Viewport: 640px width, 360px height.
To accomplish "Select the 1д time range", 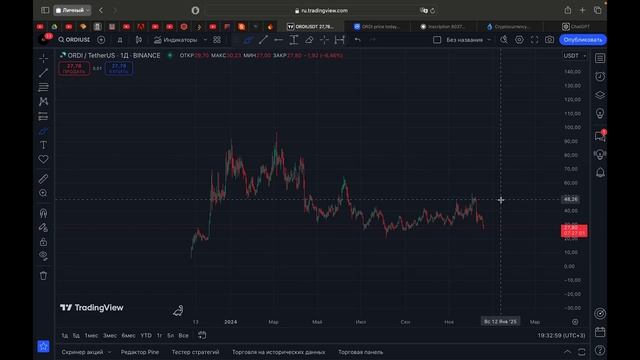I will tap(64, 336).
